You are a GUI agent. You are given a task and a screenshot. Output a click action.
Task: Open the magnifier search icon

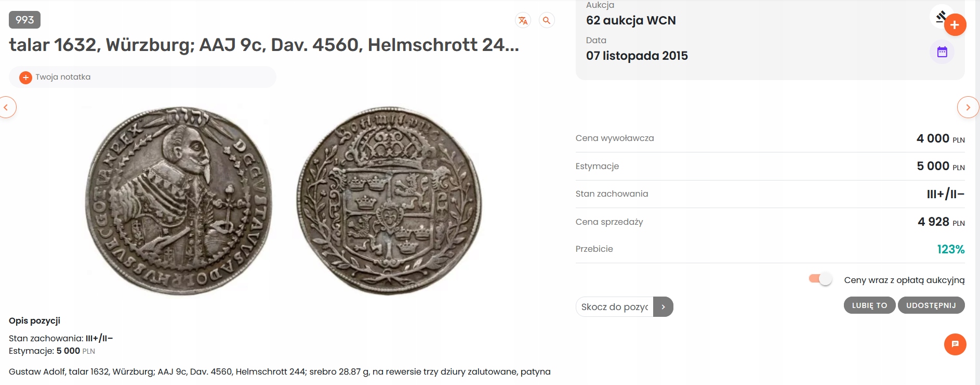click(x=547, y=20)
